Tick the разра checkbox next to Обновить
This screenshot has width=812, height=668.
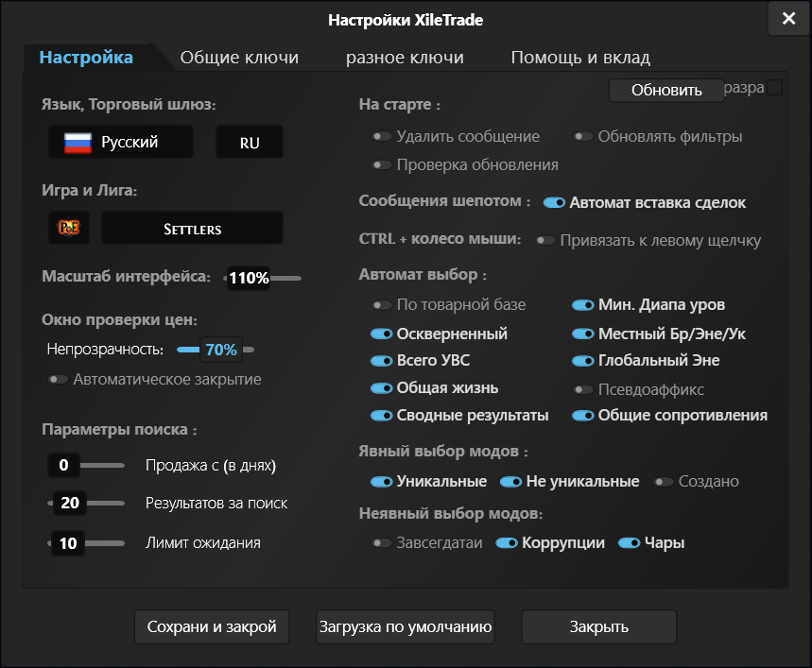click(774, 88)
